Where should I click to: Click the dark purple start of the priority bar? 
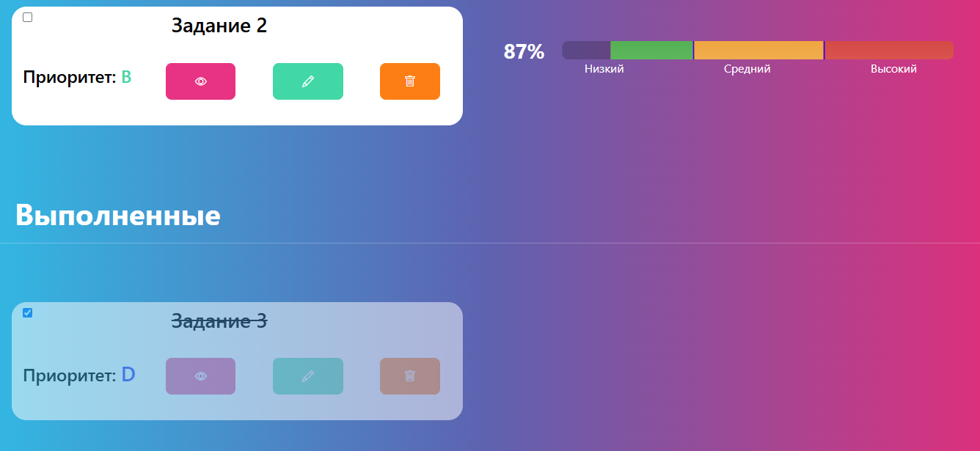tap(586, 50)
